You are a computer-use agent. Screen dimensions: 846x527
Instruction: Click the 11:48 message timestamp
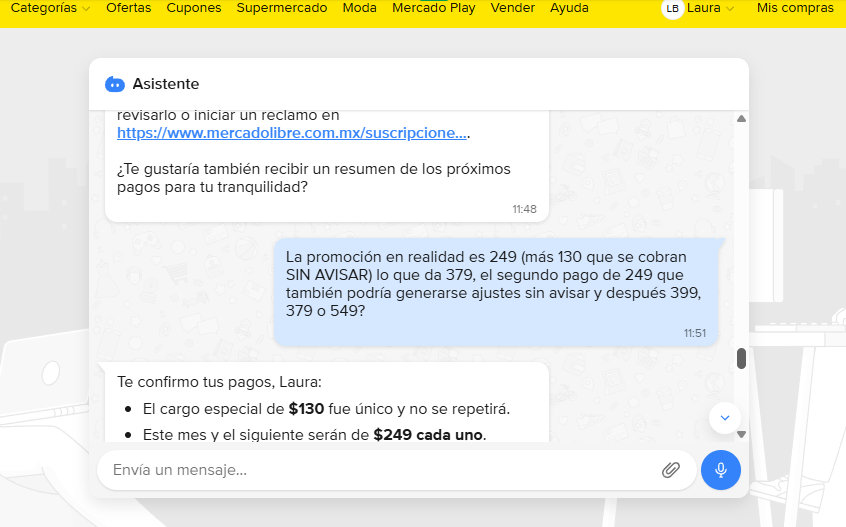point(524,209)
